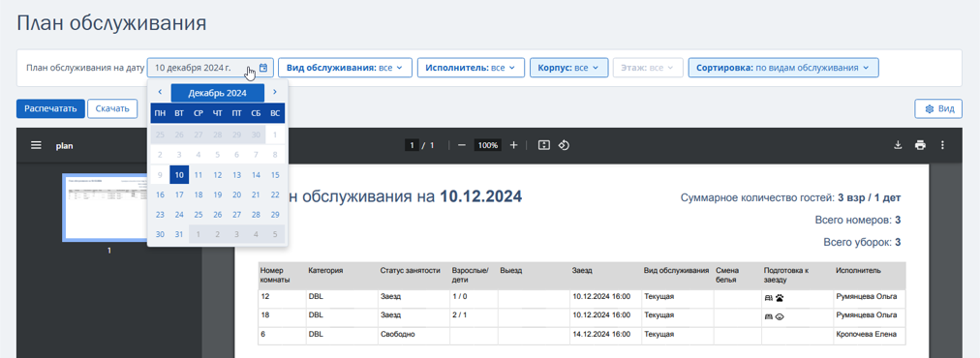Print the PDF using viewer printer icon

tap(920, 145)
